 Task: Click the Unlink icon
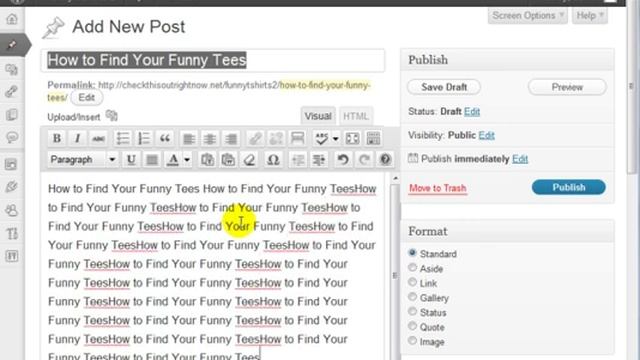pos(276,139)
